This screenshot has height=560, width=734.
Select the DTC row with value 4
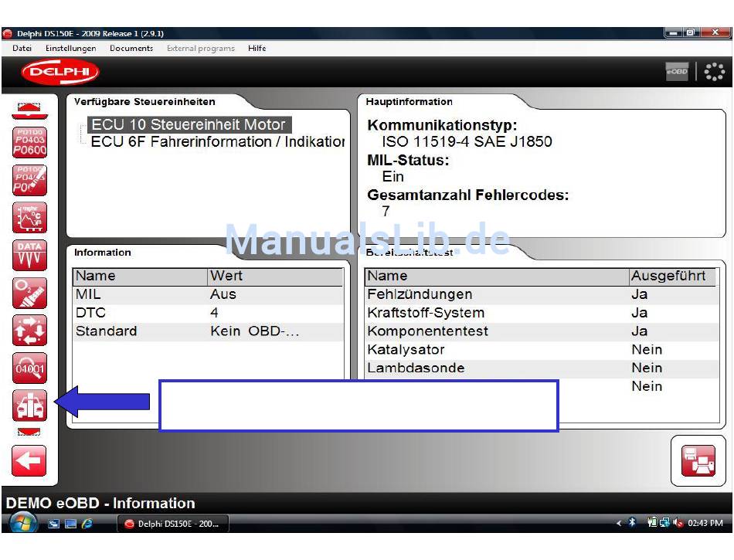coord(208,313)
